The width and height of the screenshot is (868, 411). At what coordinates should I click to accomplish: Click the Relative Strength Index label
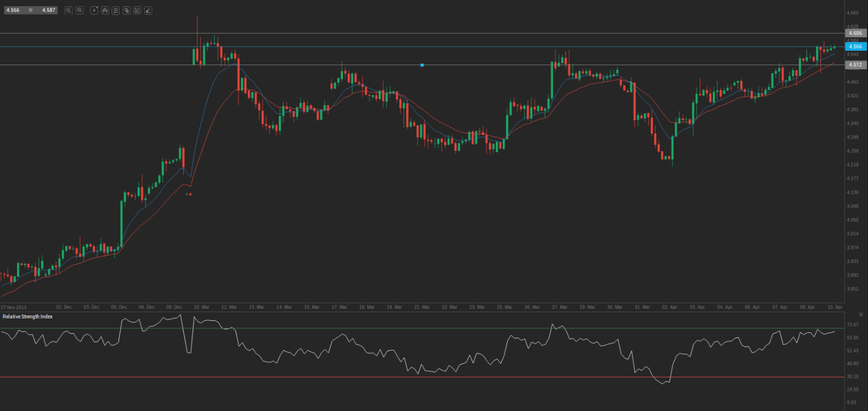pos(27,317)
